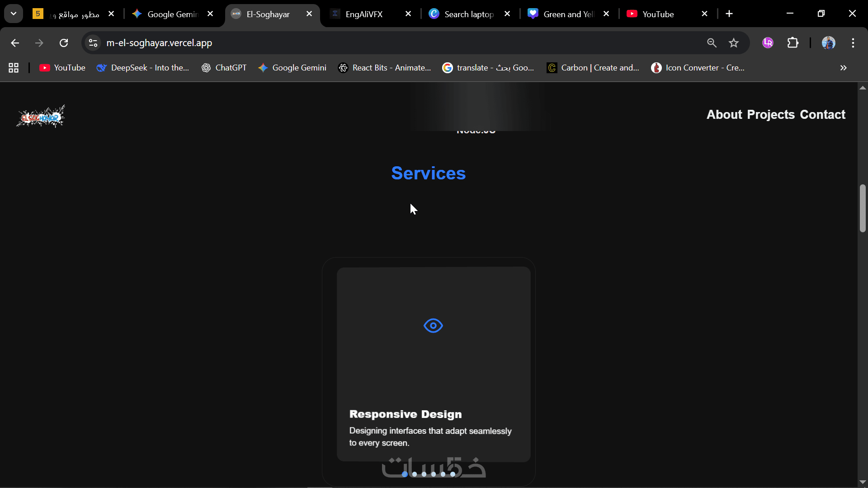This screenshot has height=488, width=868.
Task: Click the reload page icon
Action: (64, 43)
